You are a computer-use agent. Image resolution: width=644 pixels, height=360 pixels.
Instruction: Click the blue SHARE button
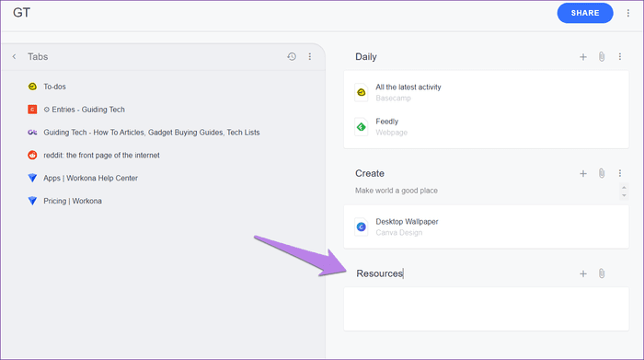(x=585, y=13)
